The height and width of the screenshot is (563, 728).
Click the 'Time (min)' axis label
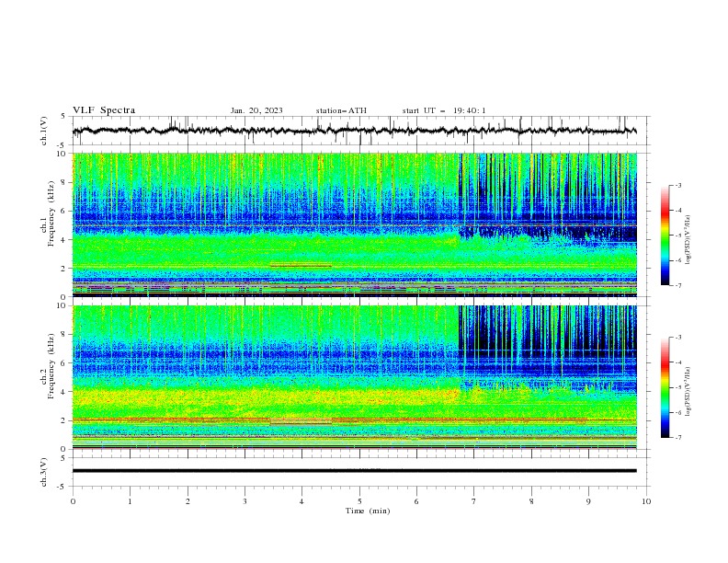click(x=368, y=511)
